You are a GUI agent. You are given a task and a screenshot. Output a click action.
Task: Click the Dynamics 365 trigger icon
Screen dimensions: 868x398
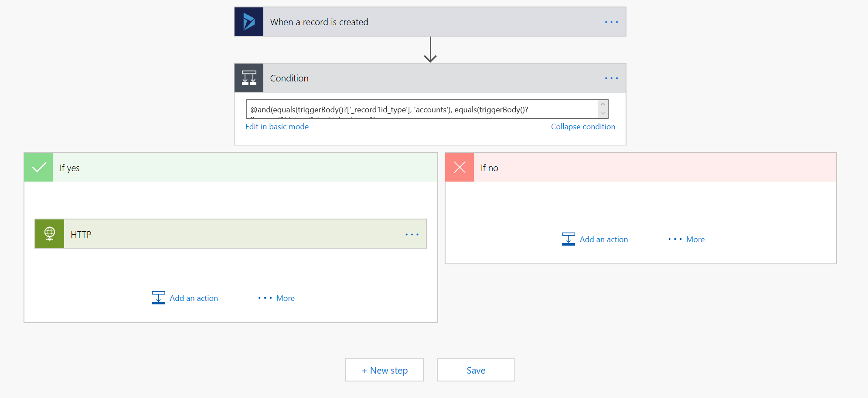[249, 22]
